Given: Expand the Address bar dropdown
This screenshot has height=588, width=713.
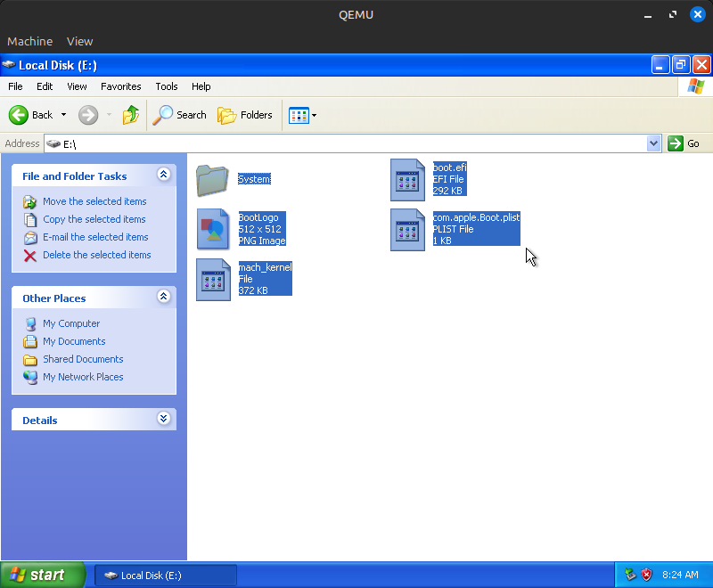Looking at the screenshot, I should (653, 143).
